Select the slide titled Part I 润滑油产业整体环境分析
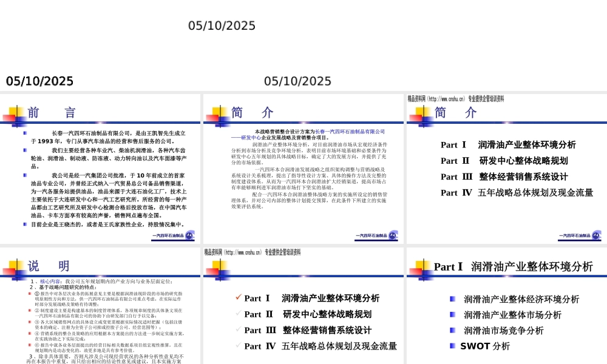 [x=507, y=306]
